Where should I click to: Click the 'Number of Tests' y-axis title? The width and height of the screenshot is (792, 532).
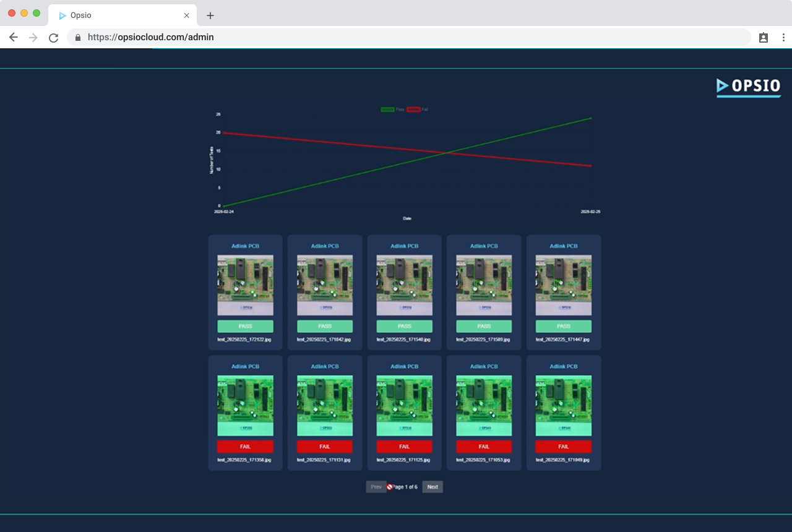coord(212,160)
